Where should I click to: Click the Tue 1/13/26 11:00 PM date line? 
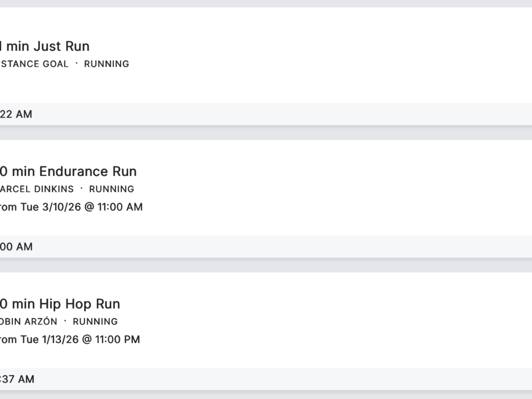[70, 339]
